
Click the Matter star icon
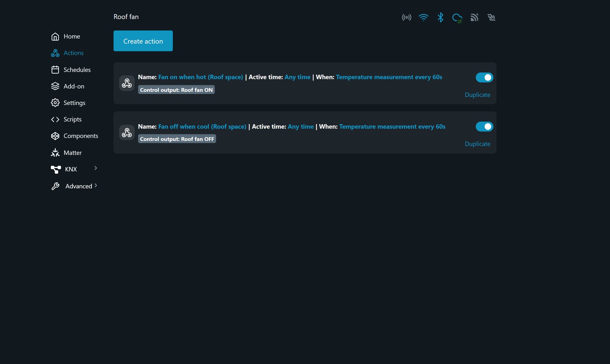[55, 153]
